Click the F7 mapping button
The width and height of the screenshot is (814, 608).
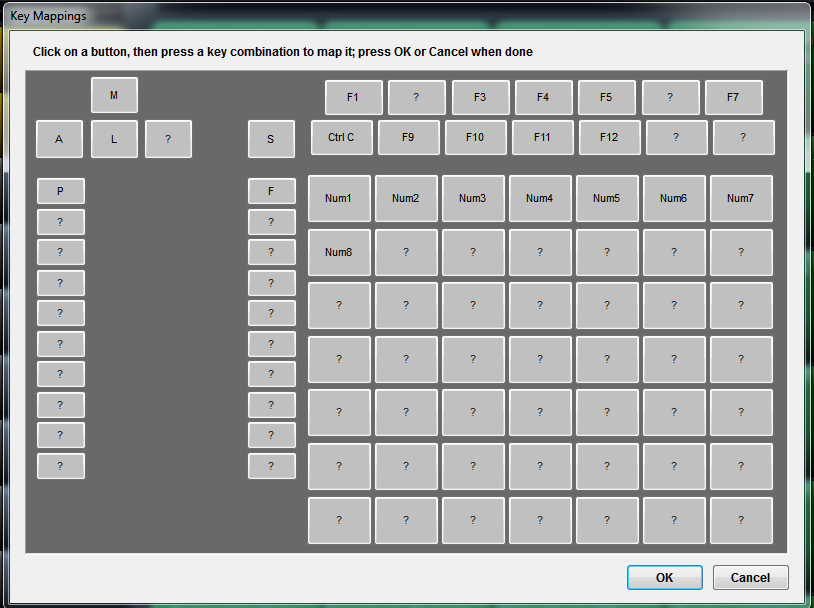(x=733, y=98)
